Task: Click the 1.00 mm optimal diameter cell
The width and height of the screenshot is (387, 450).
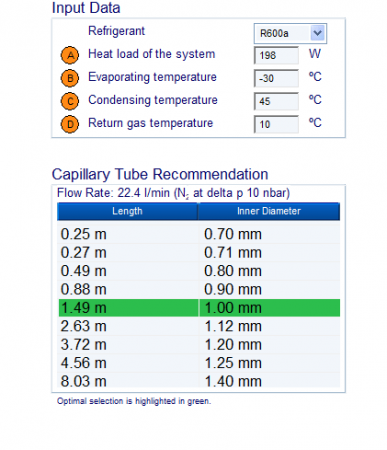Action: tap(269, 308)
